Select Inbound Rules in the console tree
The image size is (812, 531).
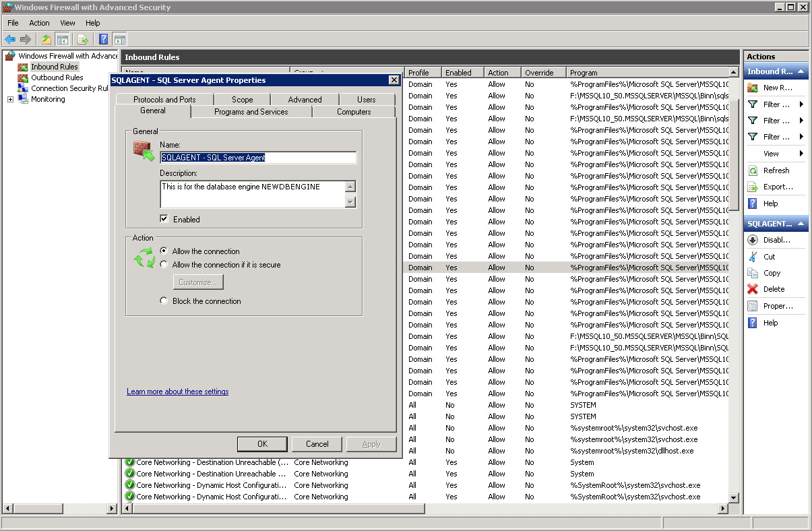(54, 67)
